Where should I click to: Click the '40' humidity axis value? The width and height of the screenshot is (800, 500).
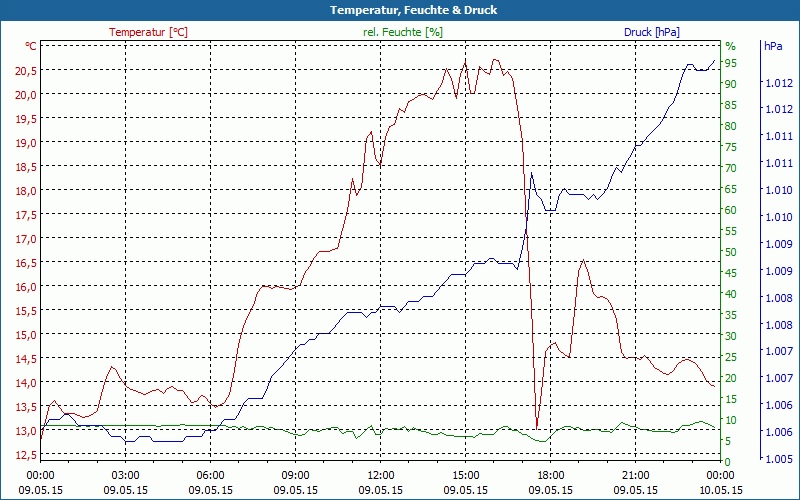pos(731,294)
